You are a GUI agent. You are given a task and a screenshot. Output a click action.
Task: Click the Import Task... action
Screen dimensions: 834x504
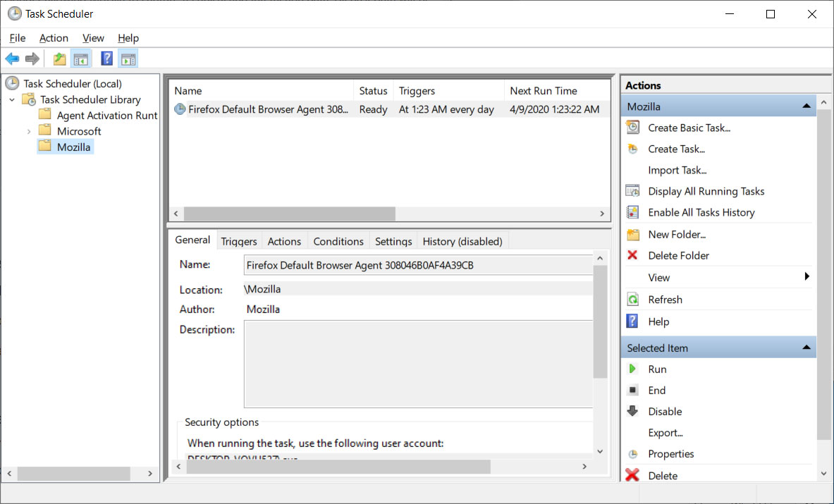[677, 170]
